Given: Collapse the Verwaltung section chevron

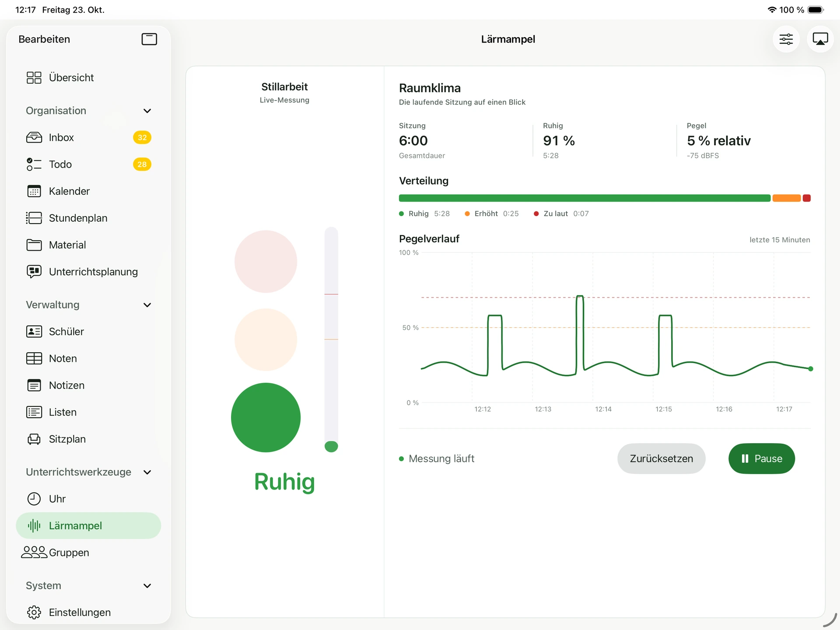Looking at the screenshot, I should tap(147, 305).
